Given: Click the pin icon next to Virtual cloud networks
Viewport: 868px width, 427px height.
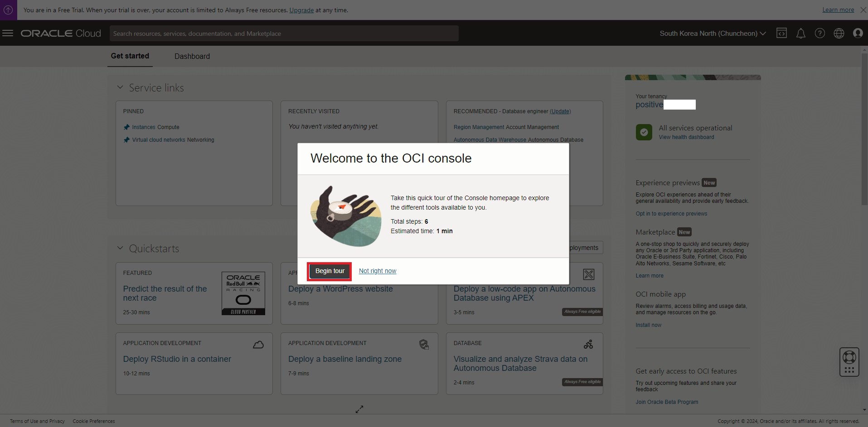Looking at the screenshot, I should [x=126, y=140].
